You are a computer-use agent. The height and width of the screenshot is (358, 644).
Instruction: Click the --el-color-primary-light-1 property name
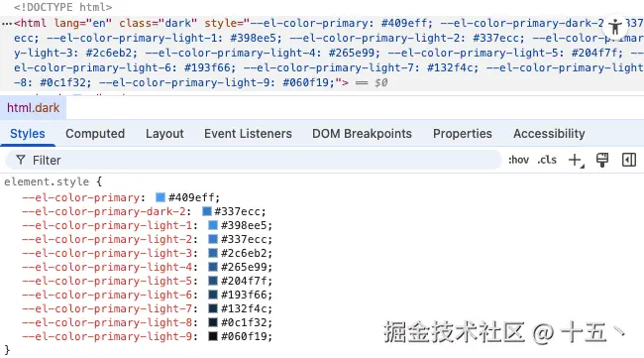pyautogui.click(x=107, y=226)
